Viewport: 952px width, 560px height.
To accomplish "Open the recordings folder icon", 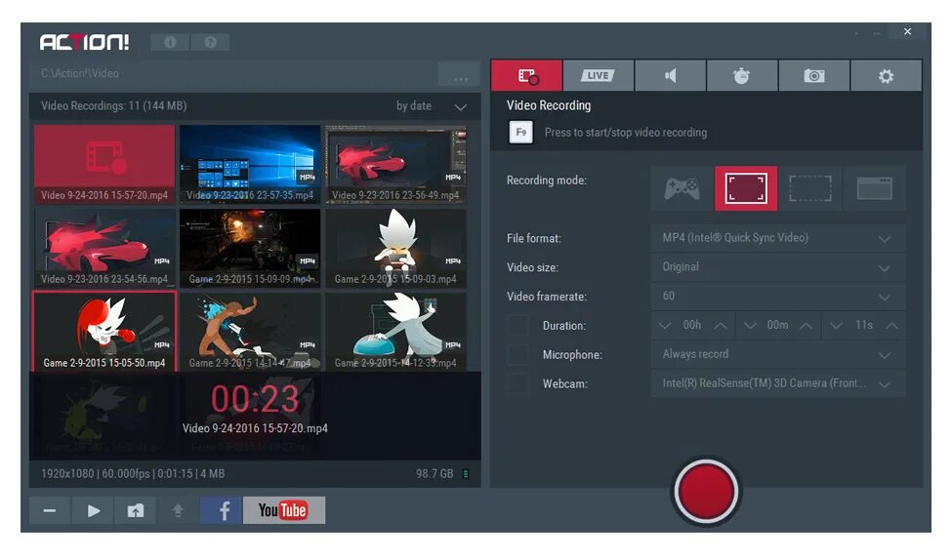I will click(x=136, y=510).
